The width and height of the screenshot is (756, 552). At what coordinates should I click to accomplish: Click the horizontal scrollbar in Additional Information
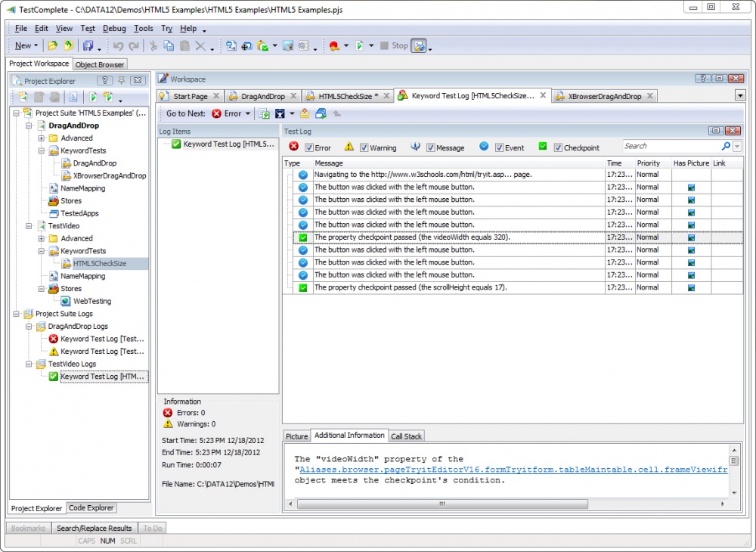pyautogui.click(x=442, y=504)
